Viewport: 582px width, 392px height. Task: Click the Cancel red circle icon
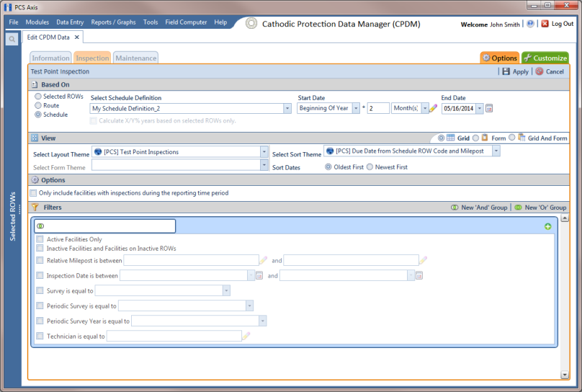pos(540,71)
